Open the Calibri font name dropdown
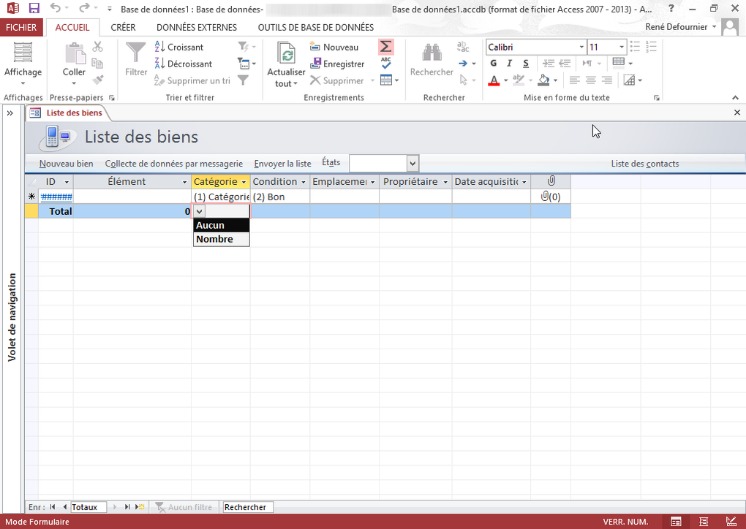Viewport: 746px width, 529px height. click(x=581, y=47)
